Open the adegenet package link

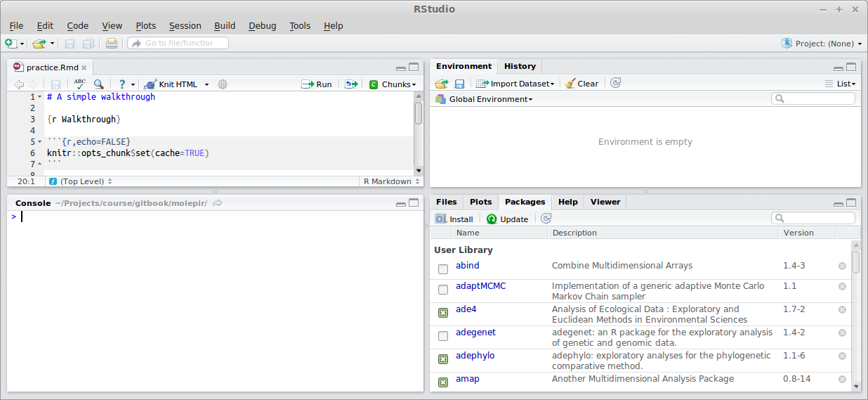click(476, 333)
